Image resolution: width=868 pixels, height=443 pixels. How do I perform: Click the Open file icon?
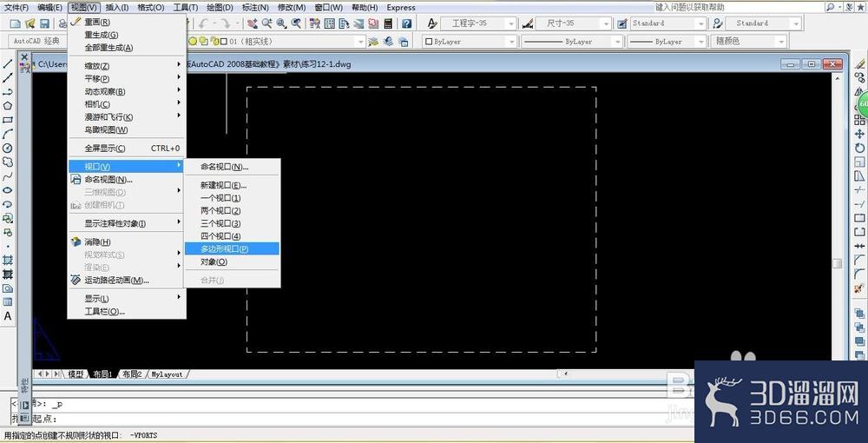click(30, 23)
